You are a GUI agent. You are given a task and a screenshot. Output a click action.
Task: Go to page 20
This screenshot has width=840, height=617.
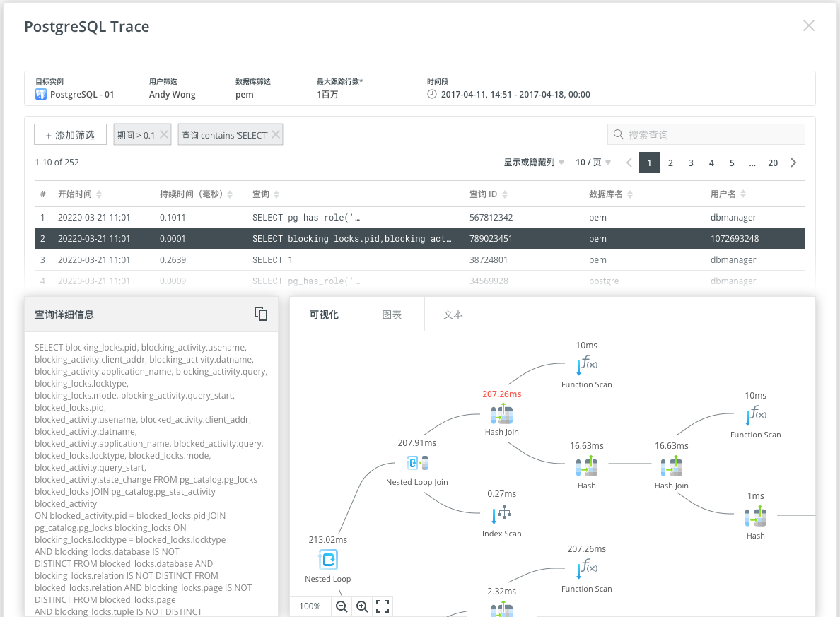pos(773,163)
